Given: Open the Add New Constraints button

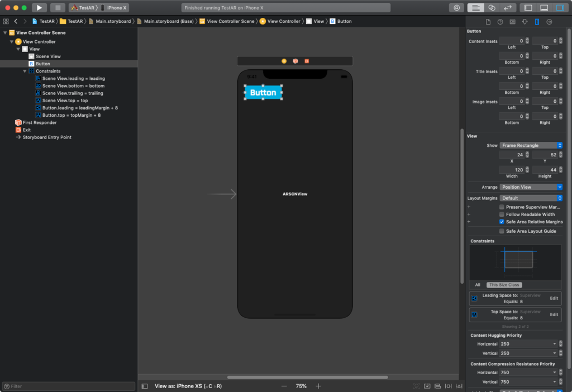Looking at the screenshot, I should click(448, 386).
